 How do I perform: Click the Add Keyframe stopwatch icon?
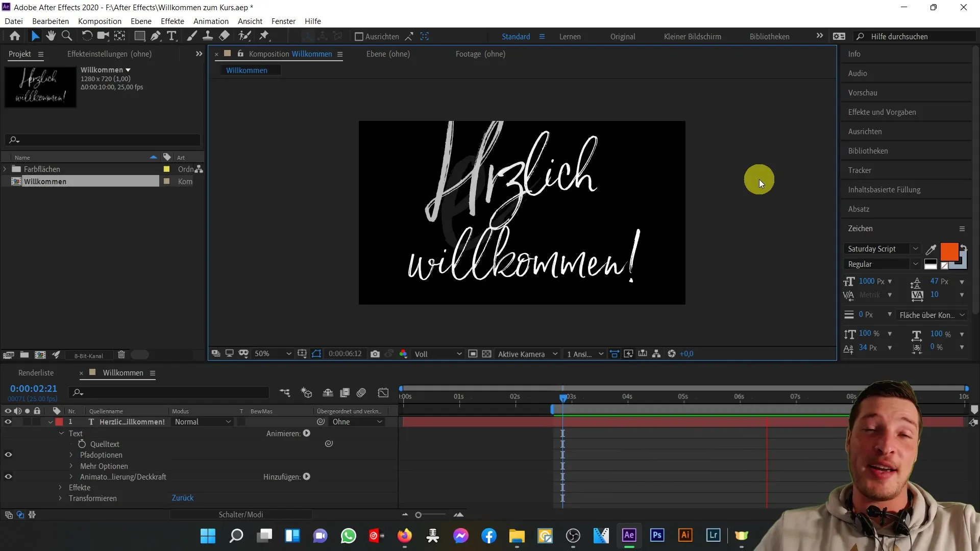click(82, 444)
